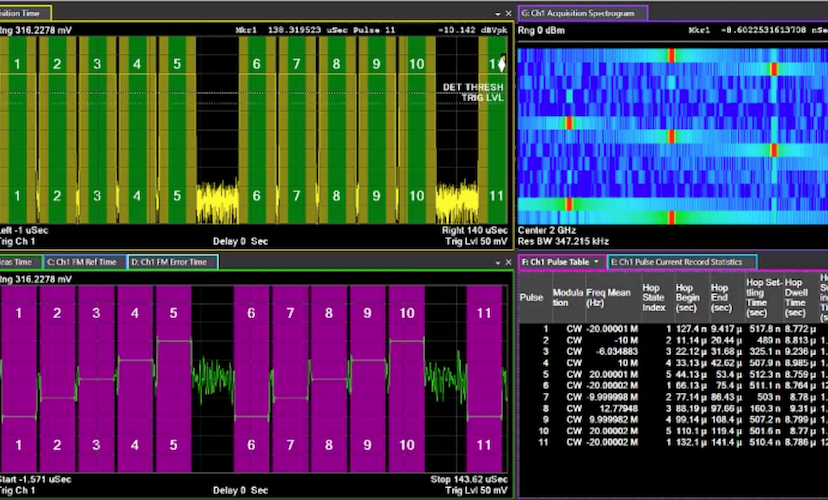Image resolution: width=828 pixels, height=500 pixels.
Task: Click the Rng 0 dBm spectrogram annotation
Action: coord(541,30)
